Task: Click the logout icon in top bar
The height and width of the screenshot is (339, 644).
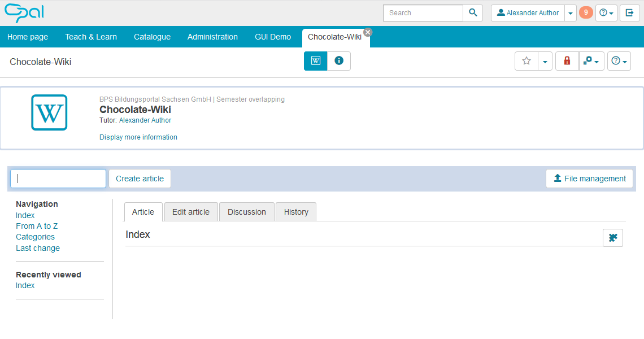Action: 630,13
